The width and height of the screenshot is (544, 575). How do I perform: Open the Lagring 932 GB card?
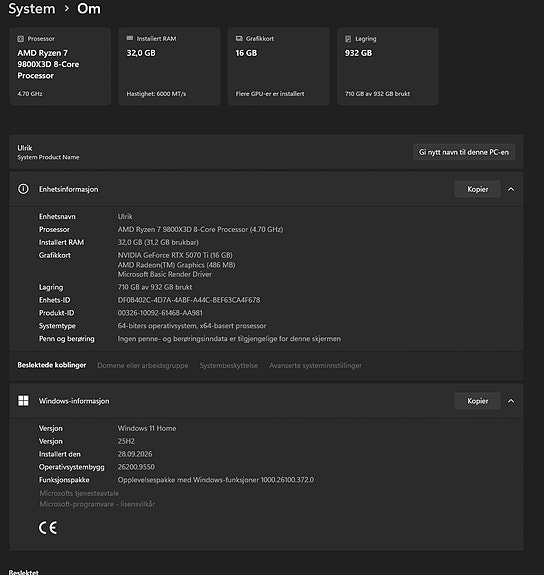pyautogui.click(x=388, y=66)
